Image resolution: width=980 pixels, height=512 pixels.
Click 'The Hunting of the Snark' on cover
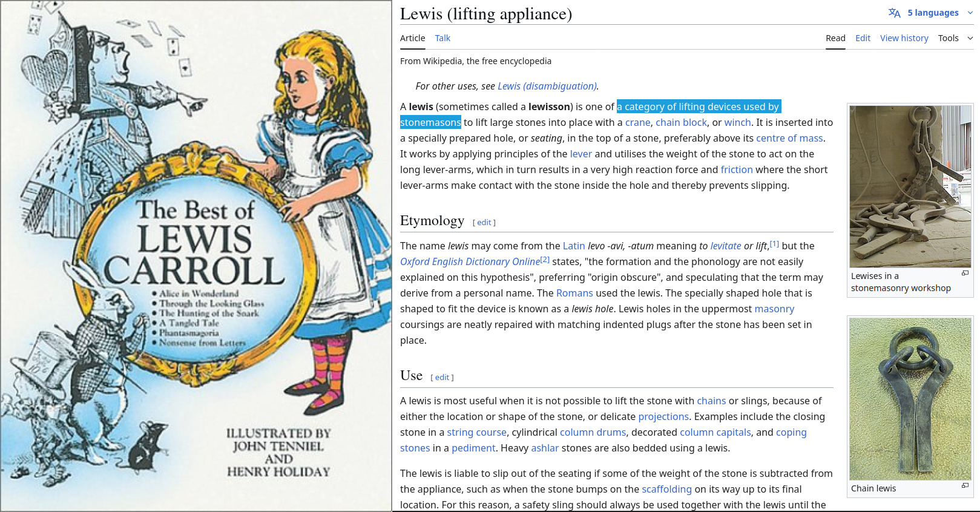click(209, 313)
